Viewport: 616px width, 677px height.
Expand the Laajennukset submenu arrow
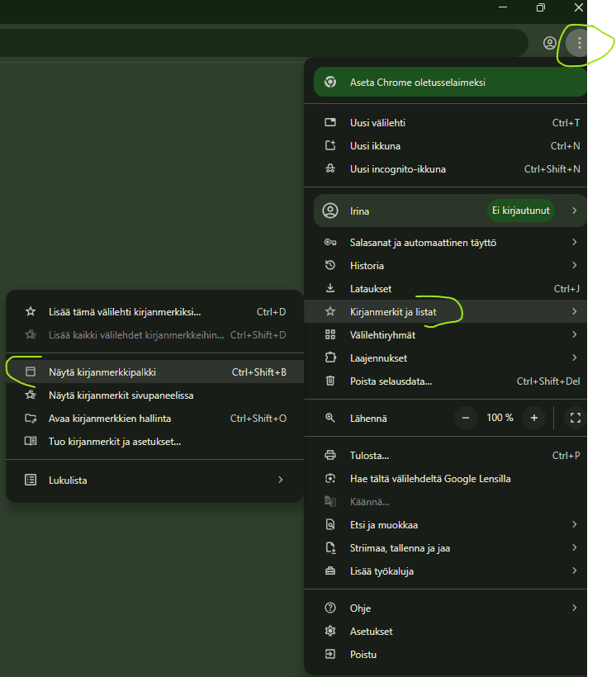tap(574, 357)
